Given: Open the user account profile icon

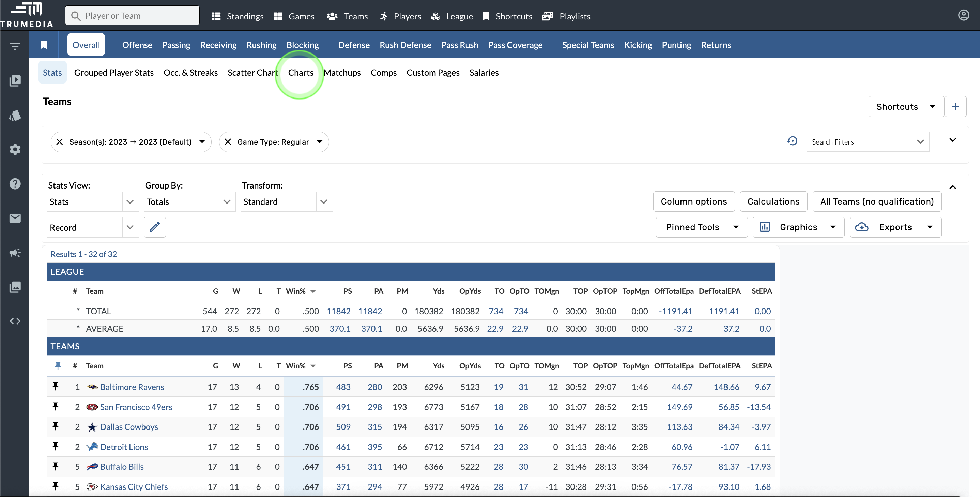Looking at the screenshot, I should [x=963, y=15].
